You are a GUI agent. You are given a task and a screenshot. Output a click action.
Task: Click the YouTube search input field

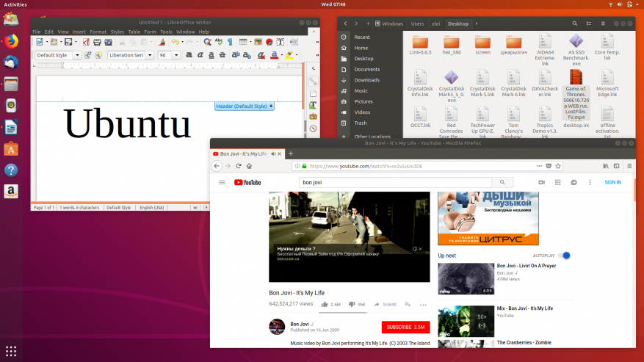click(x=395, y=182)
